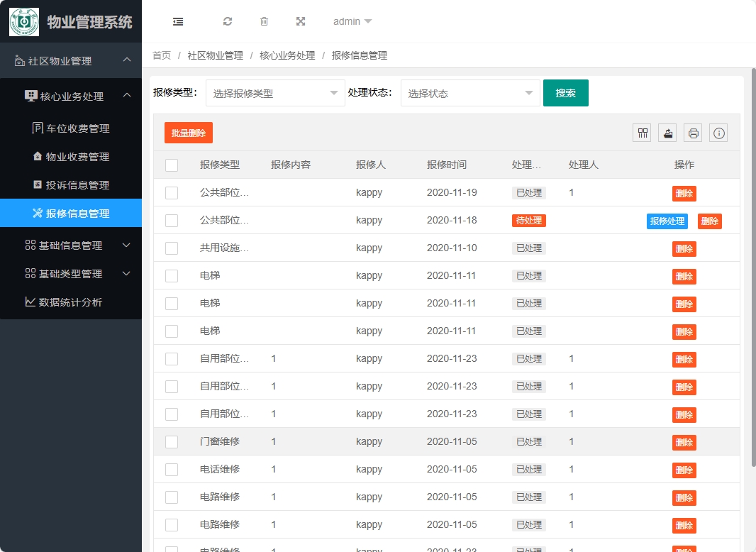Click the refresh icon in the top bar
756x552 pixels.
pos(227,21)
